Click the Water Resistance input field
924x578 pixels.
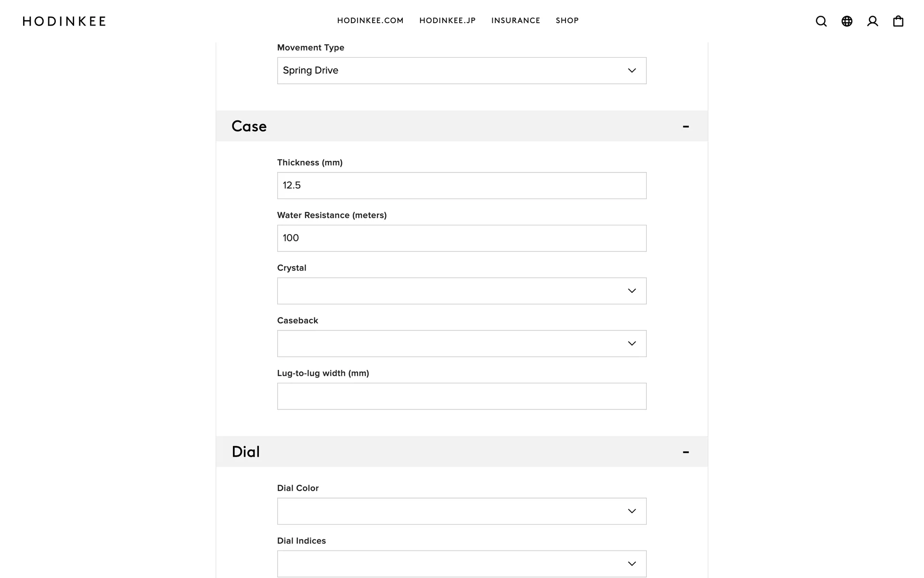(x=462, y=238)
